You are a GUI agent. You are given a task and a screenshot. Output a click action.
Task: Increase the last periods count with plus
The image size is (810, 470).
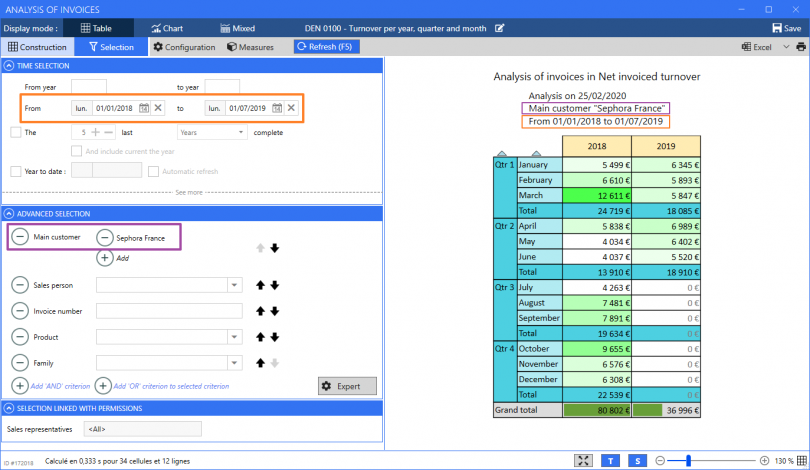pyautogui.click(x=96, y=132)
